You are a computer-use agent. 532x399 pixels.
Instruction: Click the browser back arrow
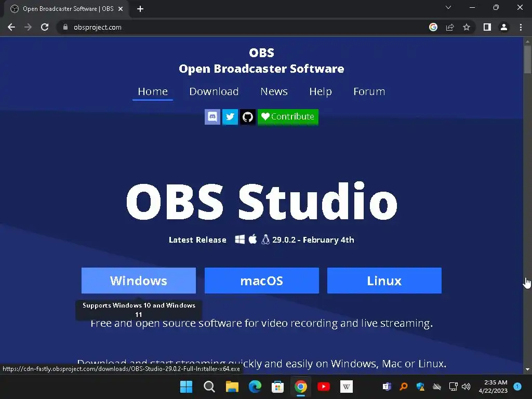[11, 27]
